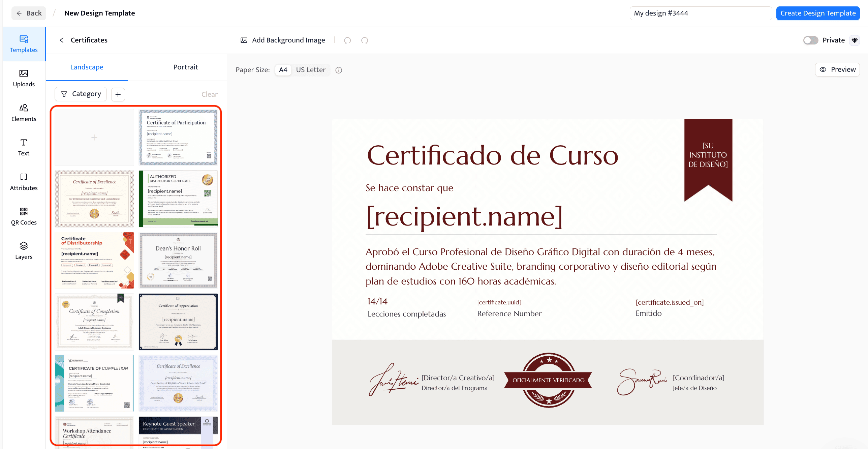This screenshot has height=449, width=868.
Task: Open the Elements sidebar panel
Action: [x=24, y=113]
